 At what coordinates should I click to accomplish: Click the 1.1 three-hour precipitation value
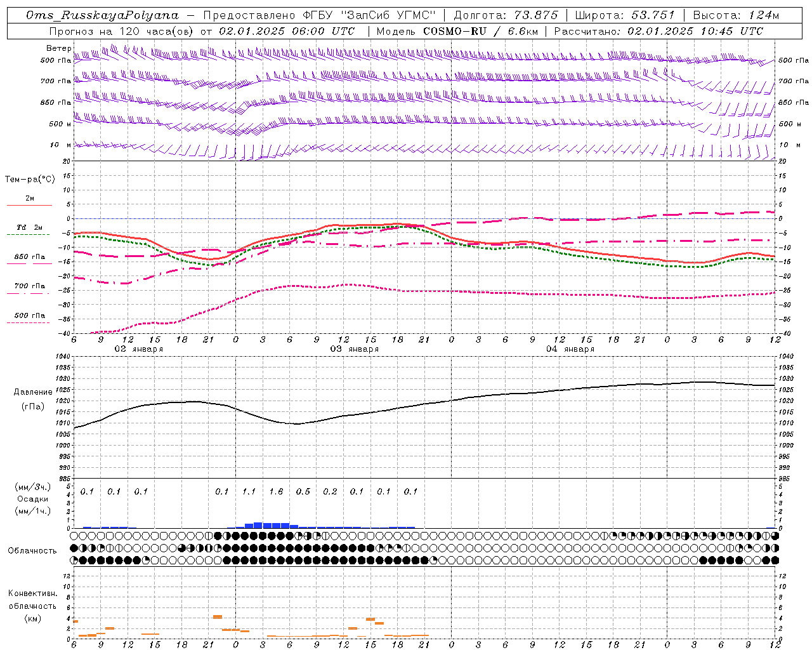(x=249, y=491)
